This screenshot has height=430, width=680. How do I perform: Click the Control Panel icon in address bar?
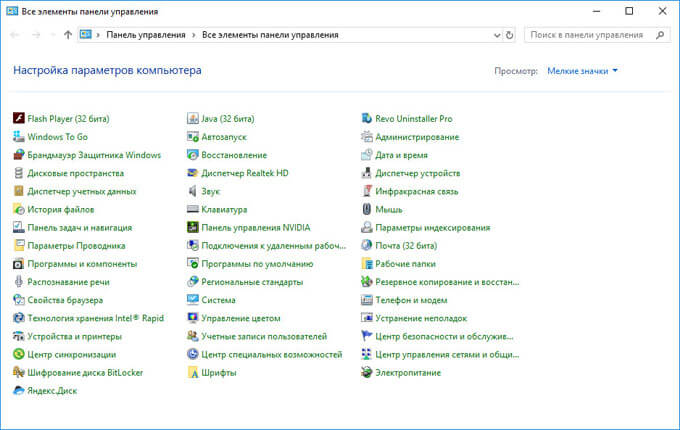[x=85, y=35]
